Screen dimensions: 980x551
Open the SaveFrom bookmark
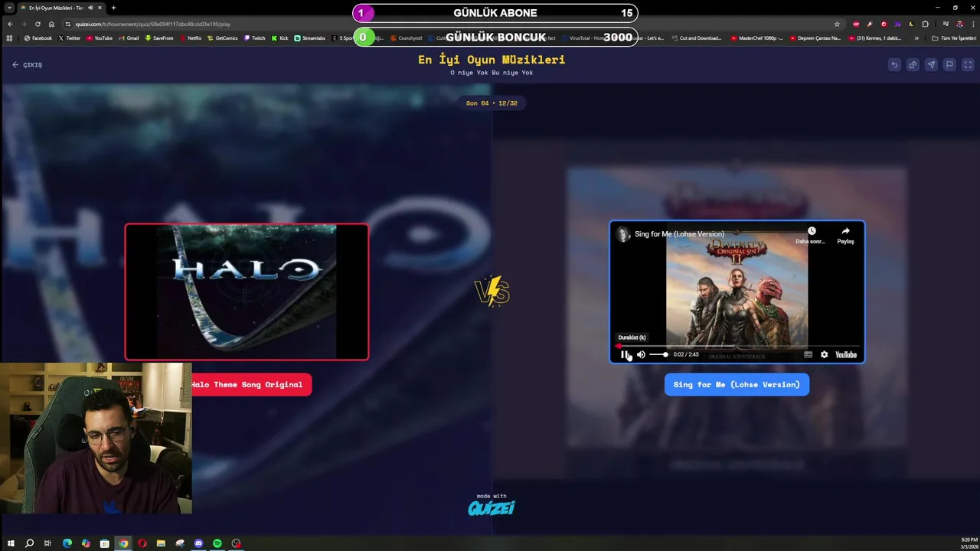click(x=159, y=37)
